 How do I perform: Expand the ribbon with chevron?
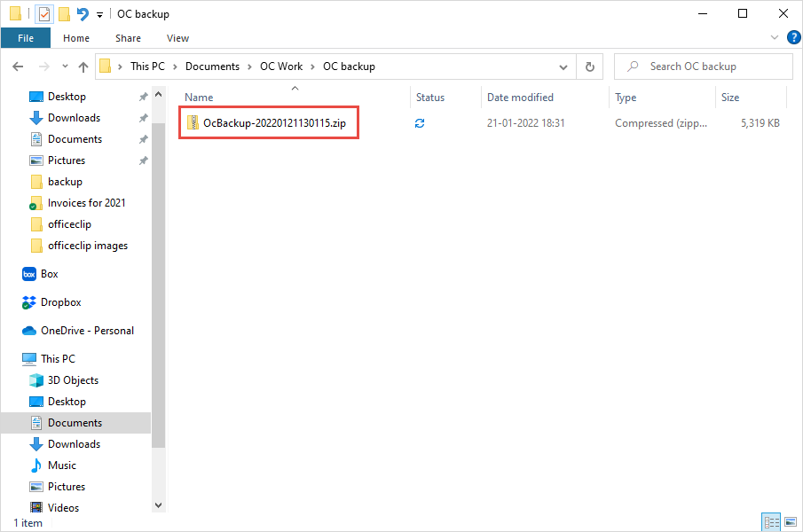tap(775, 37)
